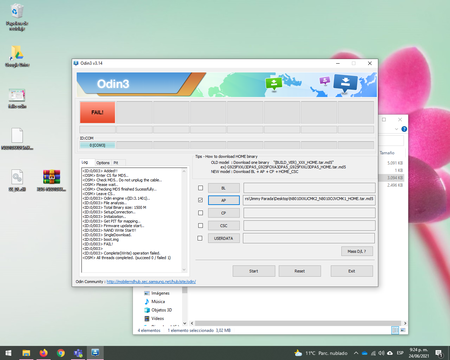
Task: Enable the USERDATA checkbox
Action: coord(200,238)
